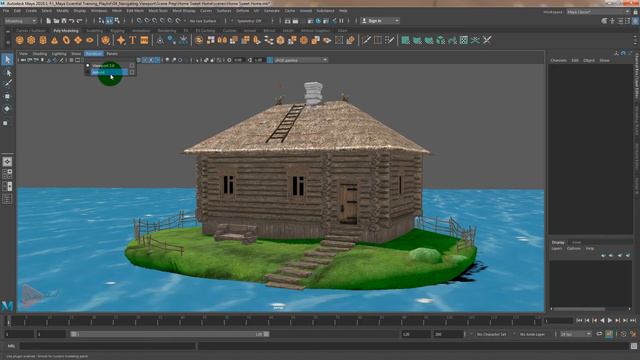640x360 pixels.
Task: Create a polygon cone from the shelf
Action: tap(54, 40)
